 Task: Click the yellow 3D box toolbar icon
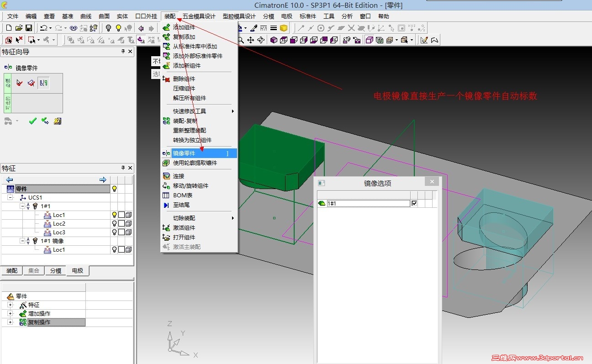(284, 28)
